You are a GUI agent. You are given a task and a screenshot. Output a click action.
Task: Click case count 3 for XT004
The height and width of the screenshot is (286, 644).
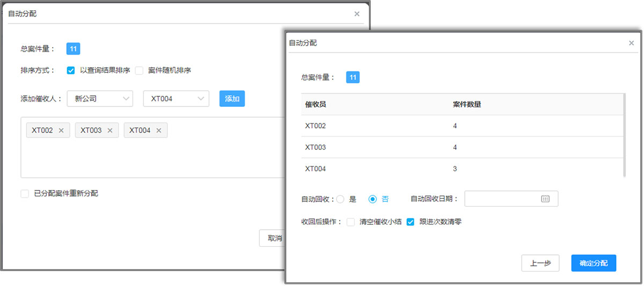click(455, 168)
